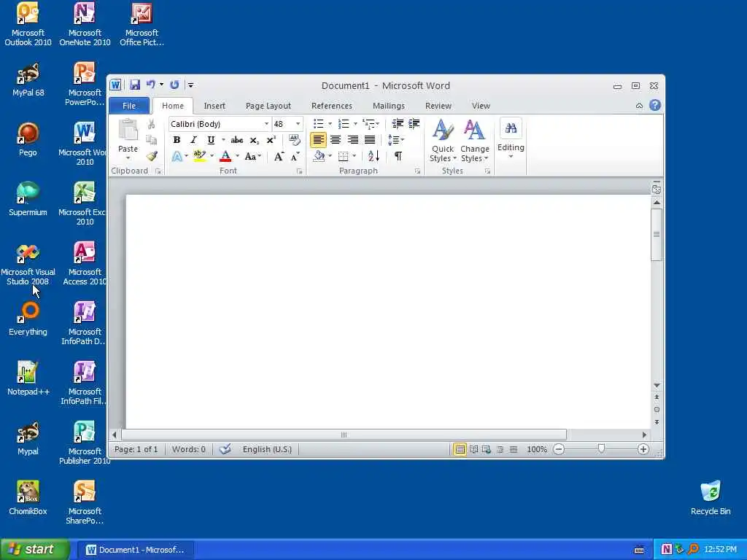This screenshot has width=747, height=560.
Task: Open the font size dropdown
Action: point(298,124)
